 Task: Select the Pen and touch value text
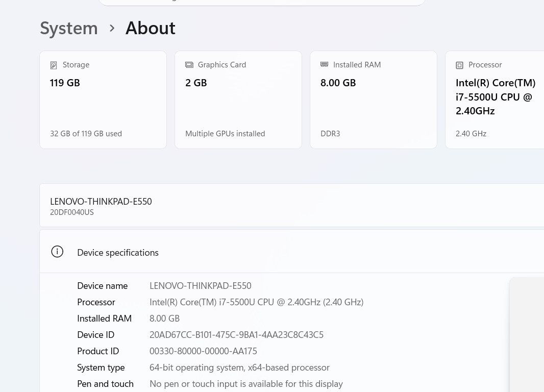coord(246,384)
